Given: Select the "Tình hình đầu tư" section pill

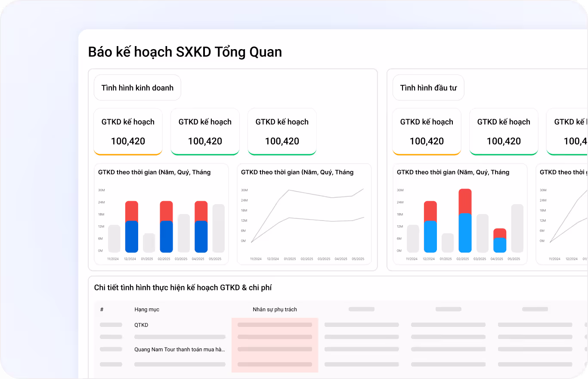Looking at the screenshot, I should click(428, 88).
